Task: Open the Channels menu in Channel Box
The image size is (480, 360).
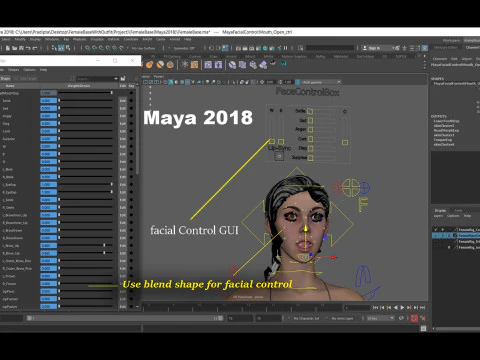Action: (x=440, y=59)
